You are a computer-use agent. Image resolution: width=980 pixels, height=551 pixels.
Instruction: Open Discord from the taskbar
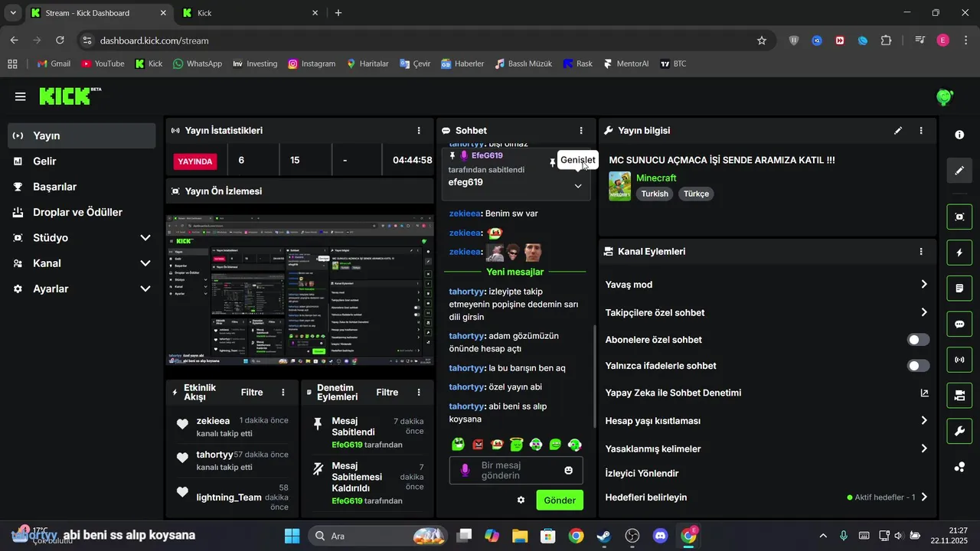[x=661, y=536]
